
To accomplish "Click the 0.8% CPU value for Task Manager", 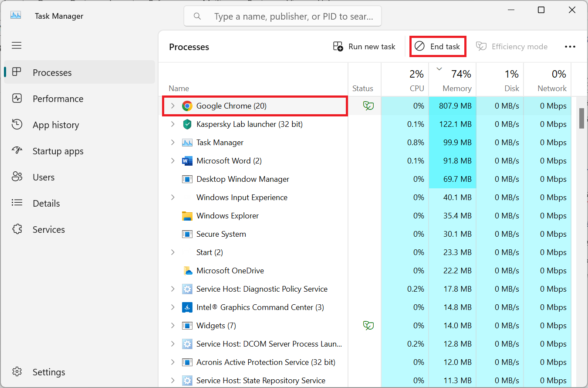I will (x=416, y=143).
